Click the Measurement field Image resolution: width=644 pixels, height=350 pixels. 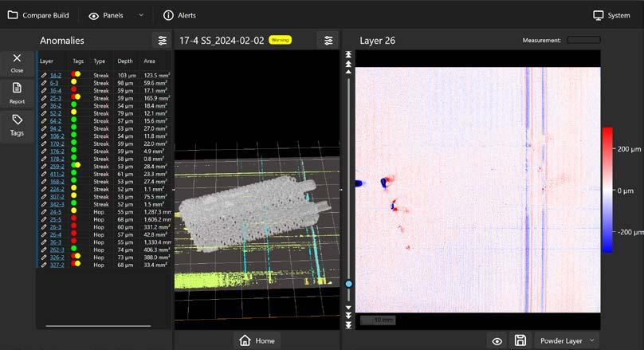[583, 40]
